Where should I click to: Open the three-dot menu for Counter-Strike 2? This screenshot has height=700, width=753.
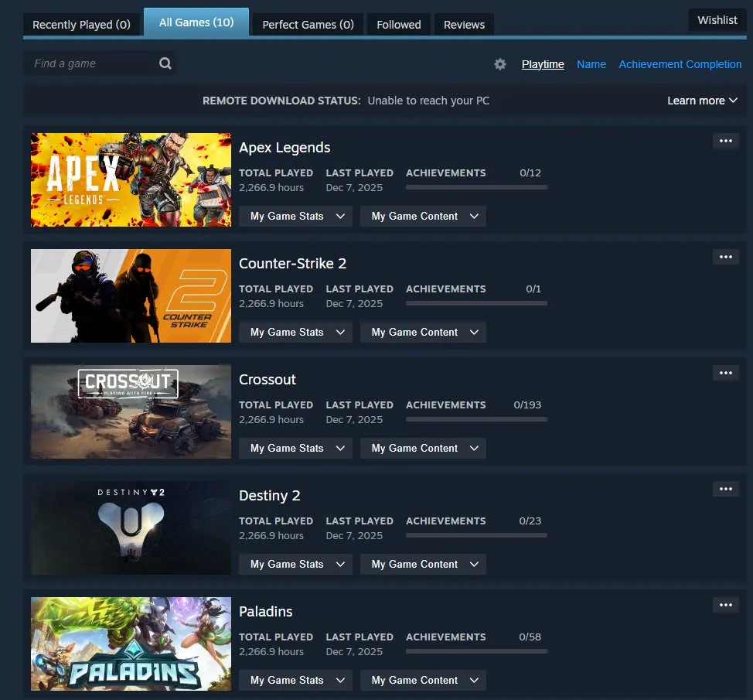coord(726,257)
